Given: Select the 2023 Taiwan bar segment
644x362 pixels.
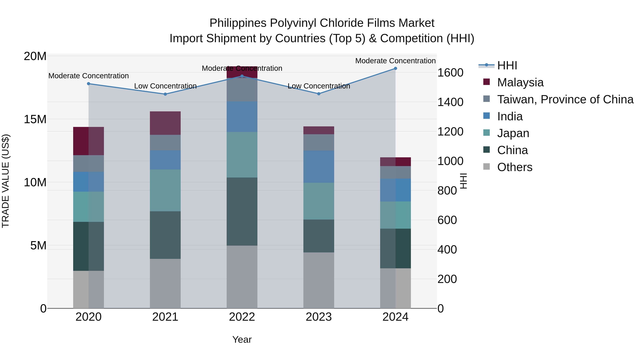Looking at the screenshot, I should (319, 143).
